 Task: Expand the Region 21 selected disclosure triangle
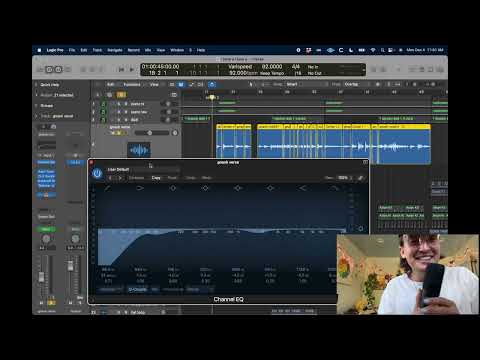(36, 95)
